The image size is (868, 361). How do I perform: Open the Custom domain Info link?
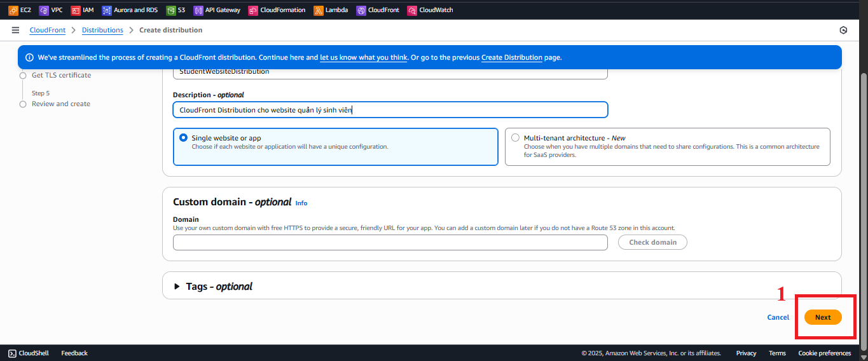pos(301,203)
